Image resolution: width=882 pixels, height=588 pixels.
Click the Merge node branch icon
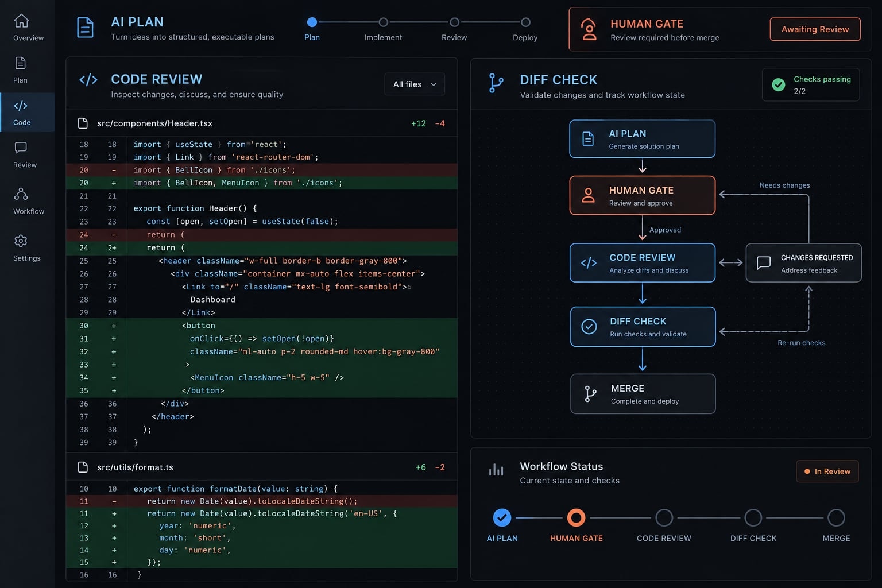(590, 394)
